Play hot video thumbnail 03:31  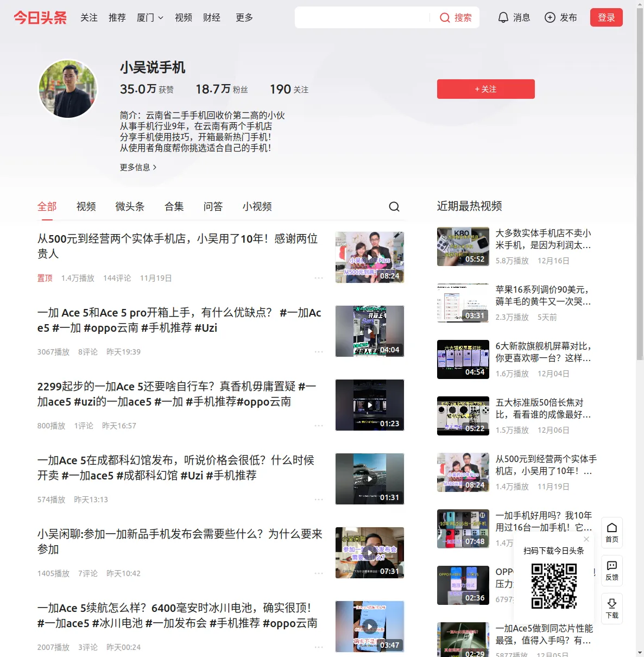[463, 303]
